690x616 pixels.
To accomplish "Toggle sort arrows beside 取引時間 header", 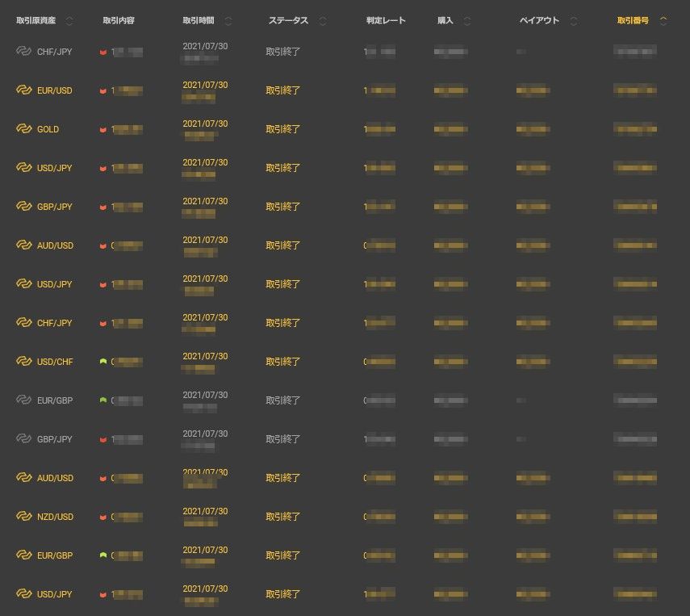I will point(228,21).
